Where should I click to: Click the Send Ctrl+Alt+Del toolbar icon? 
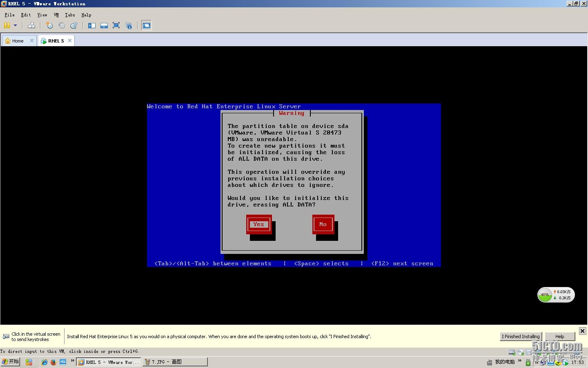pyautogui.click(x=31, y=25)
